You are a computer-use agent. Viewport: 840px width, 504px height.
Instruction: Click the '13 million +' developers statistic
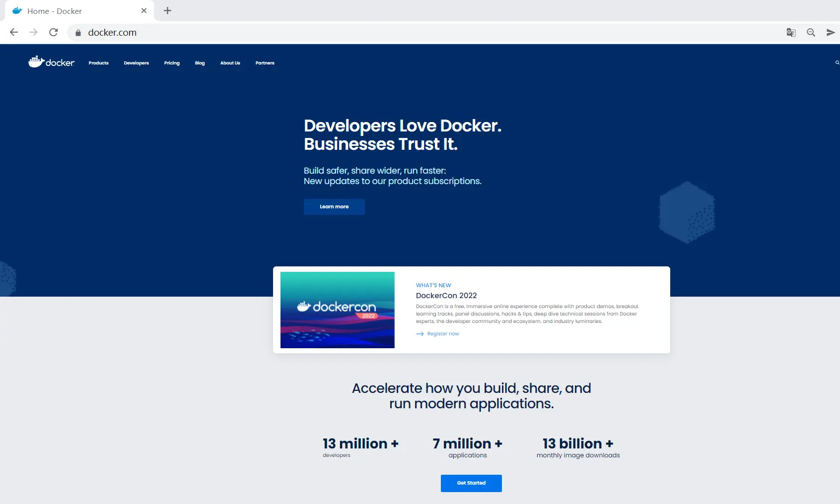tap(360, 443)
